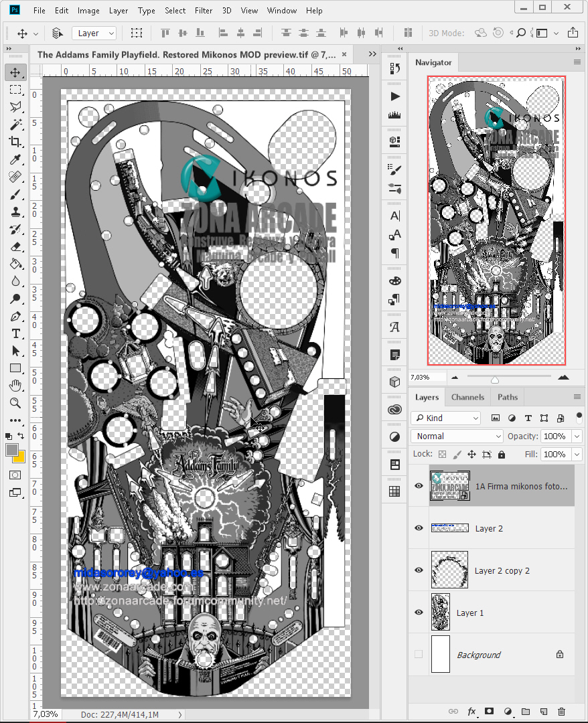Open the blend mode Normal dropdown
588x723 pixels.
(x=457, y=436)
